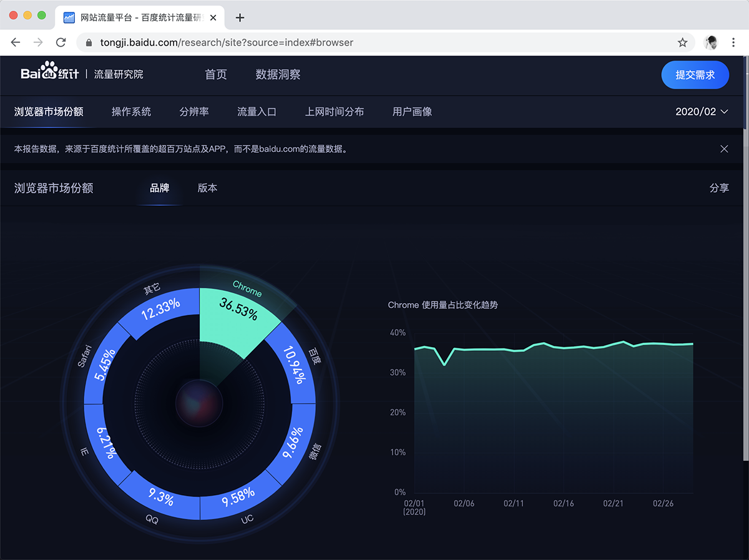Switch to the 品牌 sub-tab

click(x=159, y=187)
